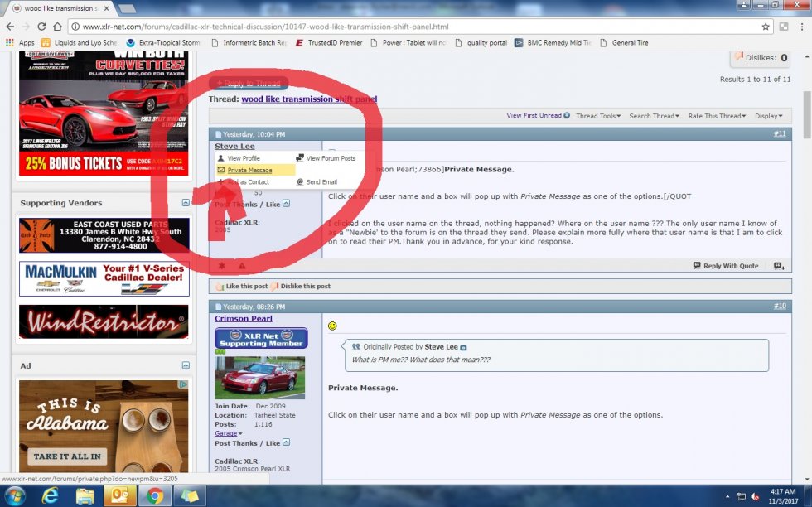Click 'Results 1 to 11 of 11' text

coord(755,80)
